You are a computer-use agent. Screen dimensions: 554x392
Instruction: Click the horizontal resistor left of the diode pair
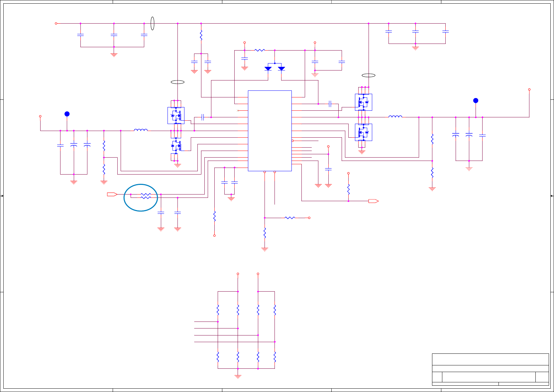[x=260, y=50]
